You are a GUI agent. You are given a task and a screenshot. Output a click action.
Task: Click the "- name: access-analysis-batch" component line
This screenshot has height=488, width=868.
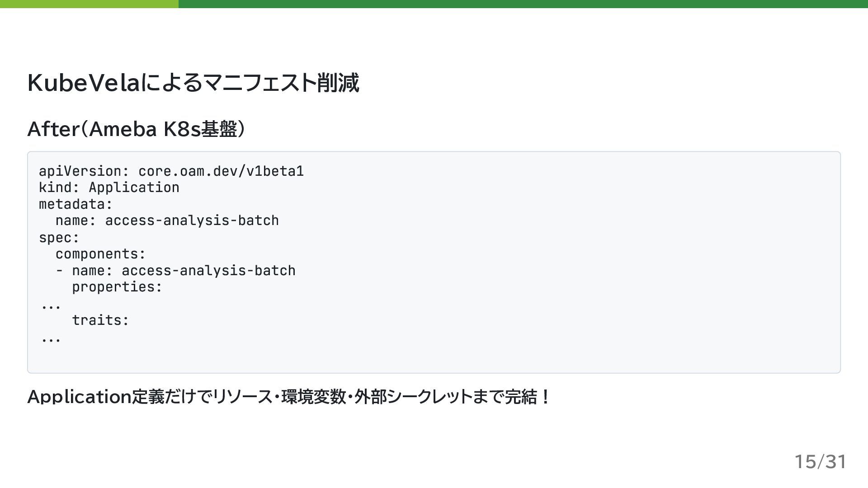(175, 271)
